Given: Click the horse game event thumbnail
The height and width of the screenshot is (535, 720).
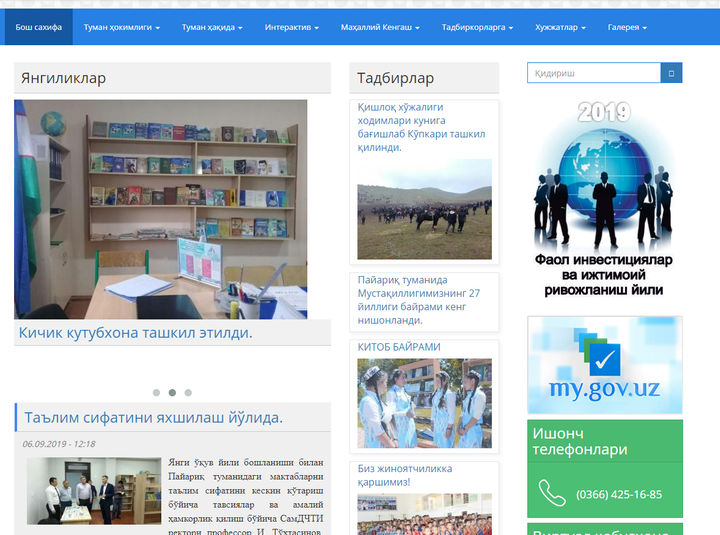Looking at the screenshot, I should pos(424,209).
